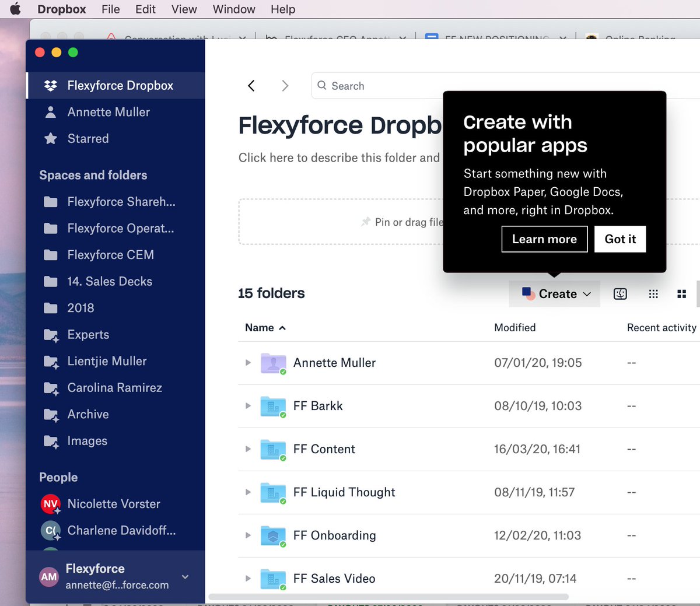Viewport: 700px width, 606px height.
Task: Open the File menu
Action: pyautogui.click(x=111, y=9)
